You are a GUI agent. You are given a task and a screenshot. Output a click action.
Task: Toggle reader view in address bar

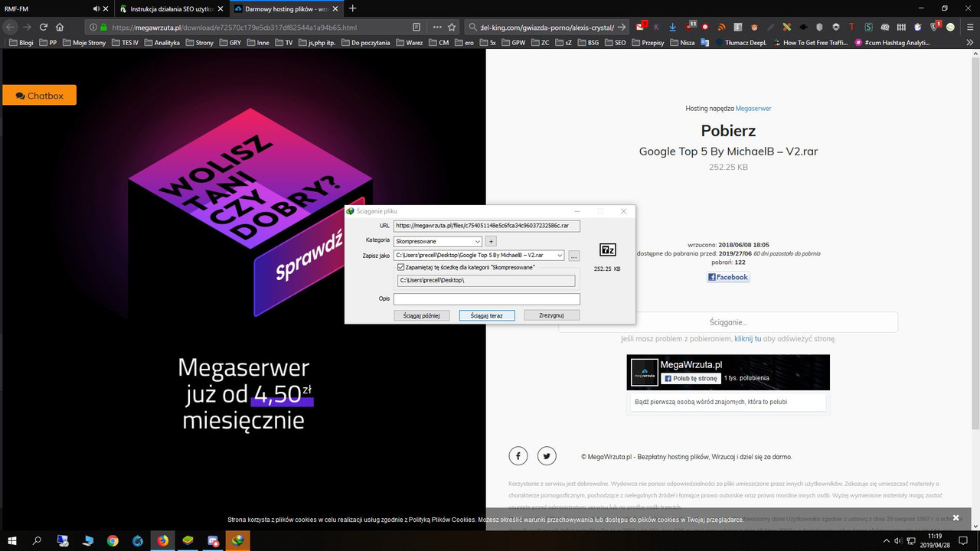[x=416, y=27]
